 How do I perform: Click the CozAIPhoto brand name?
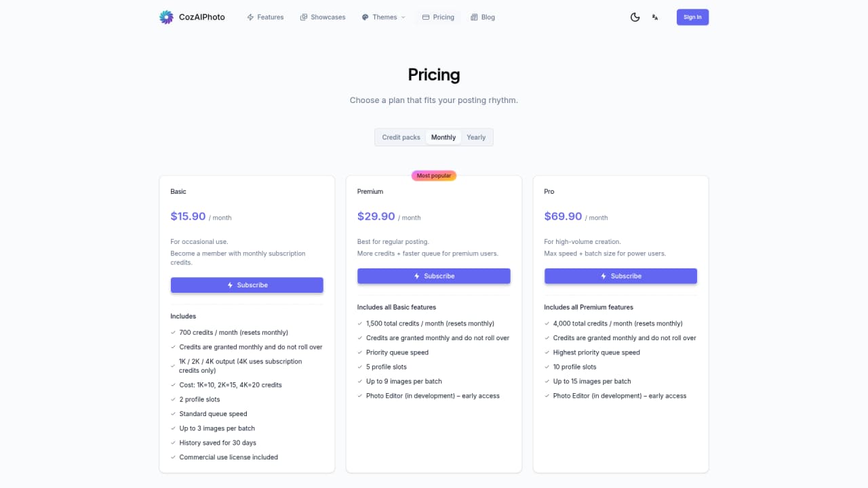pyautogui.click(x=202, y=17)
